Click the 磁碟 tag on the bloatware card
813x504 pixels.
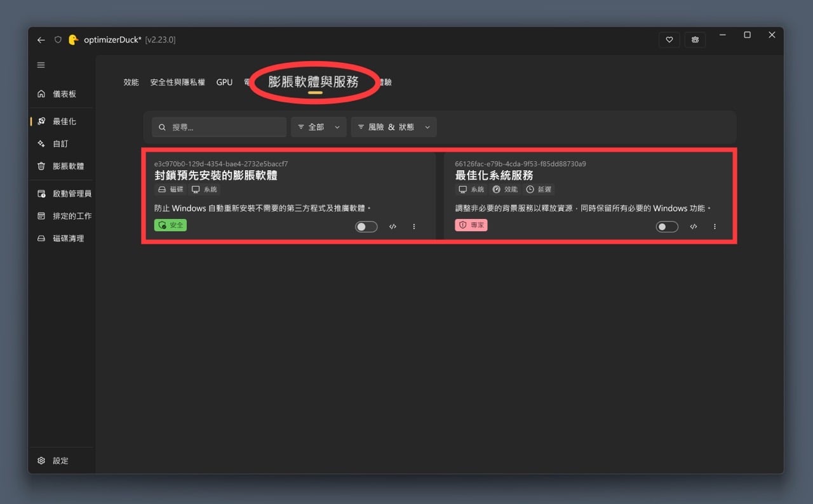tap(171, 189)
